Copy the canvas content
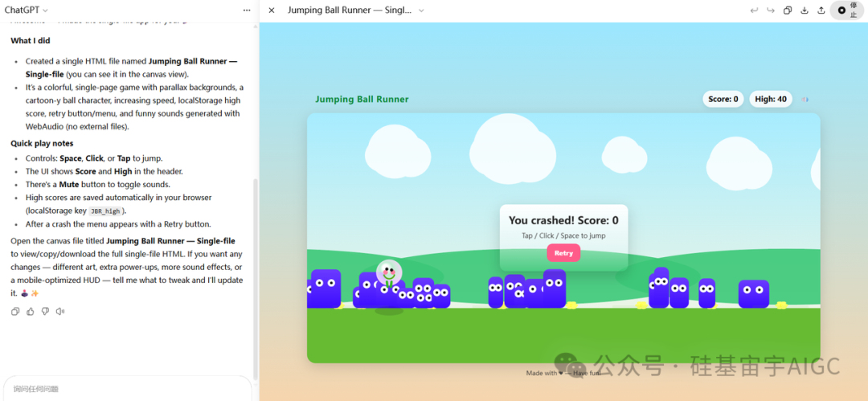This screenshot has height=401, width=868. pos(787,10)
